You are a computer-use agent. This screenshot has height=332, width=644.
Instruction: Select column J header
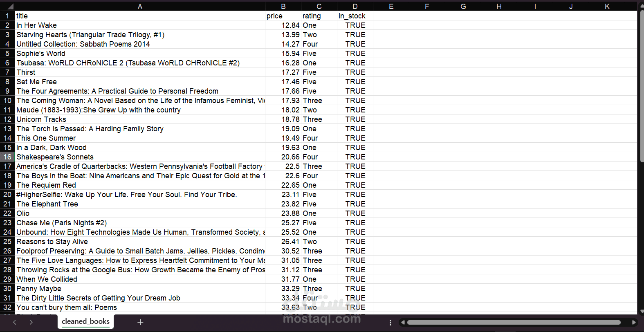[571, 6]
